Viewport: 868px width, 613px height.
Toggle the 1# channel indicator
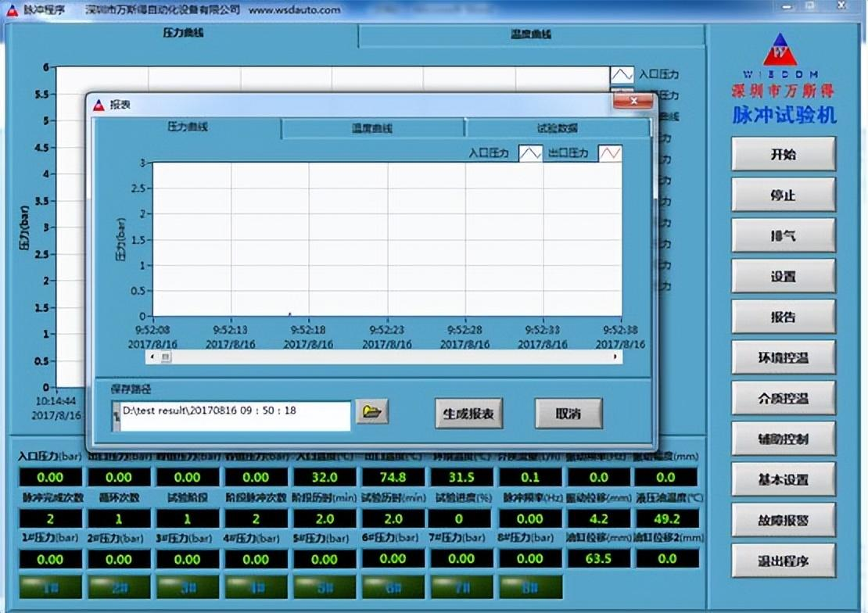pyautogui.click(x=50, y=587)
